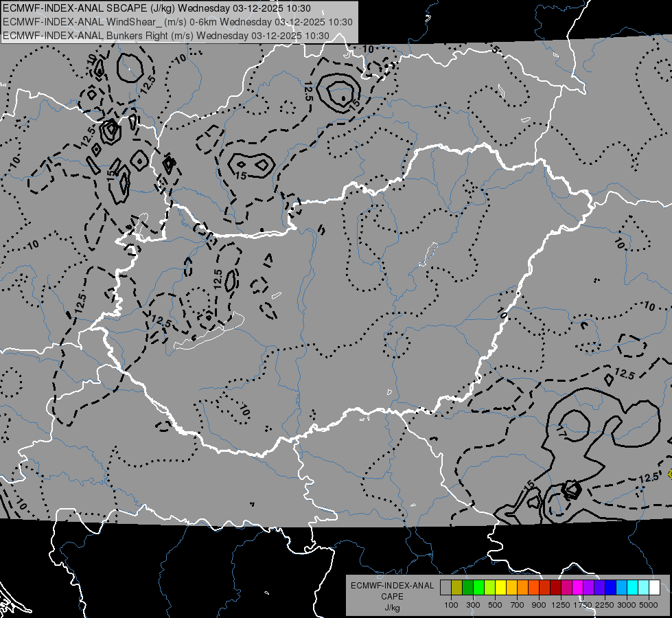Click the 2250 legend tick label
Viewport: 672px width, 618px height.
tap(605, 605)
